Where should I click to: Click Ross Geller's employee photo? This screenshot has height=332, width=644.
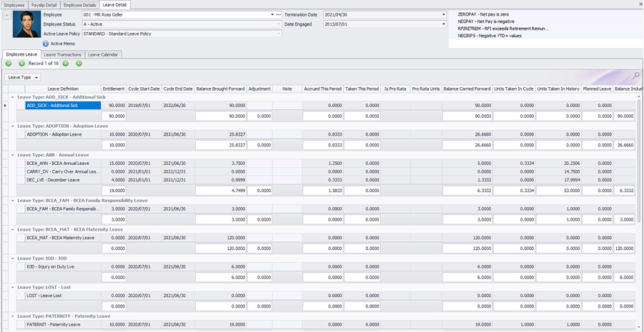26,24
